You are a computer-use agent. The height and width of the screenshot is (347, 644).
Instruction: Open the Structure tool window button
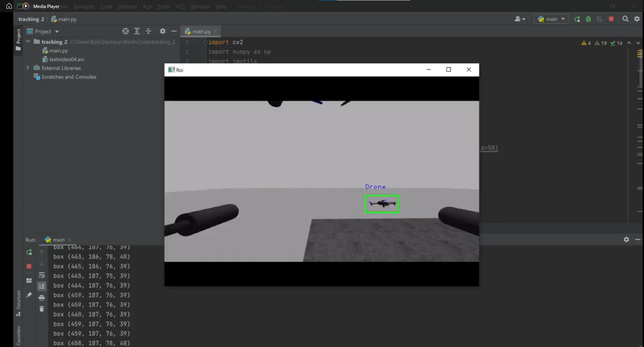(18, 303)
